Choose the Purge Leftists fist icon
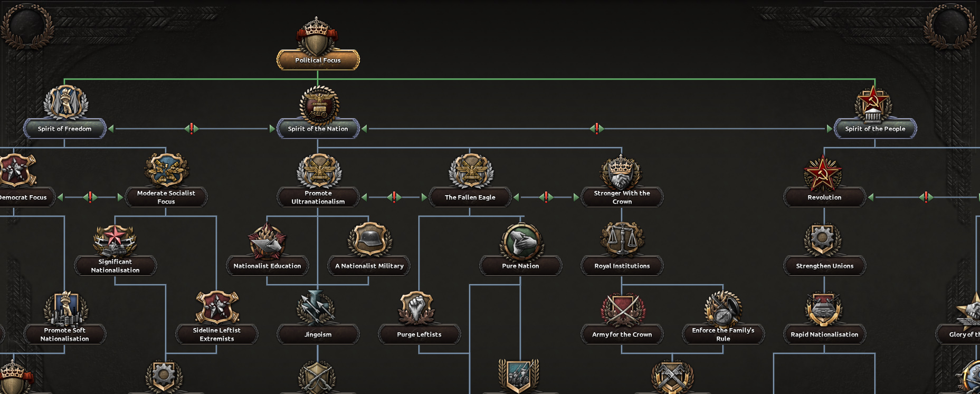Viewport: 980px width, 394px height. 417,308
